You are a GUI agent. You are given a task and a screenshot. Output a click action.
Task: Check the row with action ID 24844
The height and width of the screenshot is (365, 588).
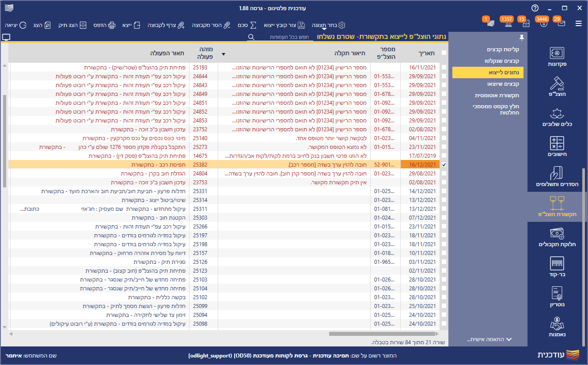(444, 76)
